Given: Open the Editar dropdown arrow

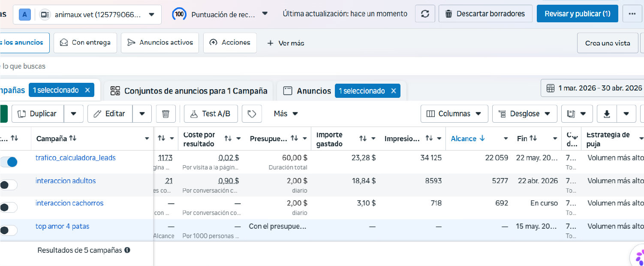Looking at the screenshot, I should pos(142,114).
